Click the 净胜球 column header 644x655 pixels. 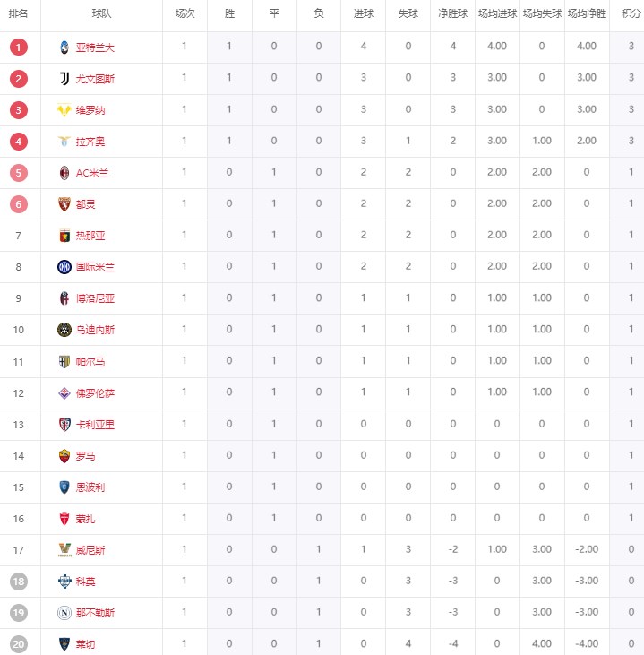(x=453, y=14)
